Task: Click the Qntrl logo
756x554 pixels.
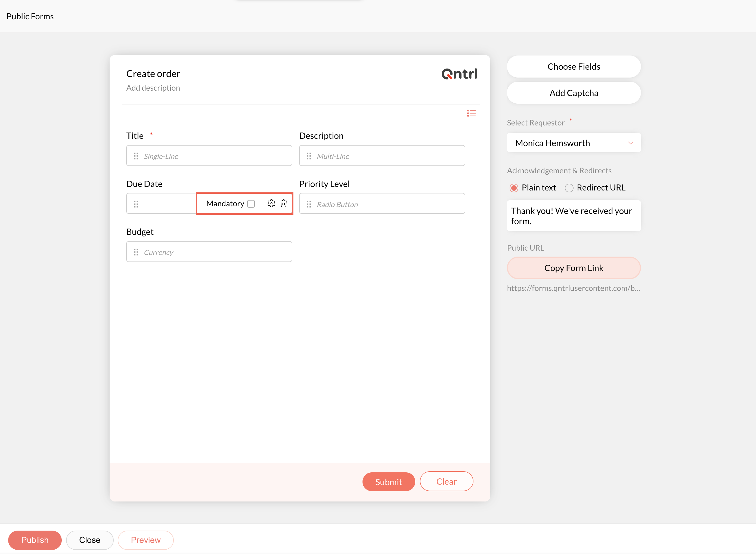Action: click(459, 74)
